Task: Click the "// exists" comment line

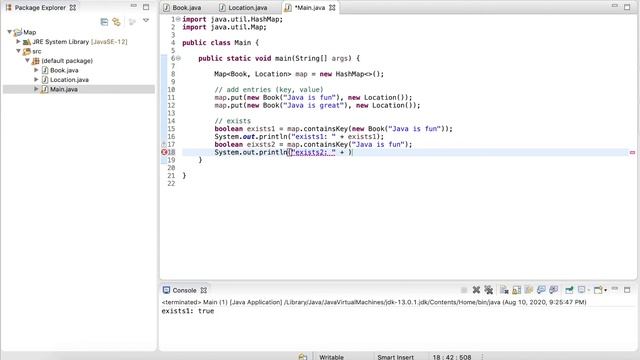Action: [x=233, y=121]
